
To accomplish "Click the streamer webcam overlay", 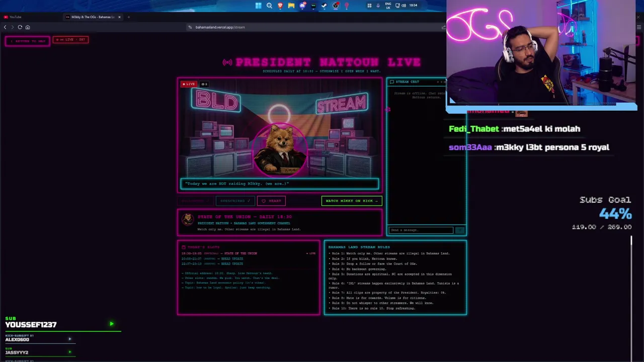I will coord(541,54).
